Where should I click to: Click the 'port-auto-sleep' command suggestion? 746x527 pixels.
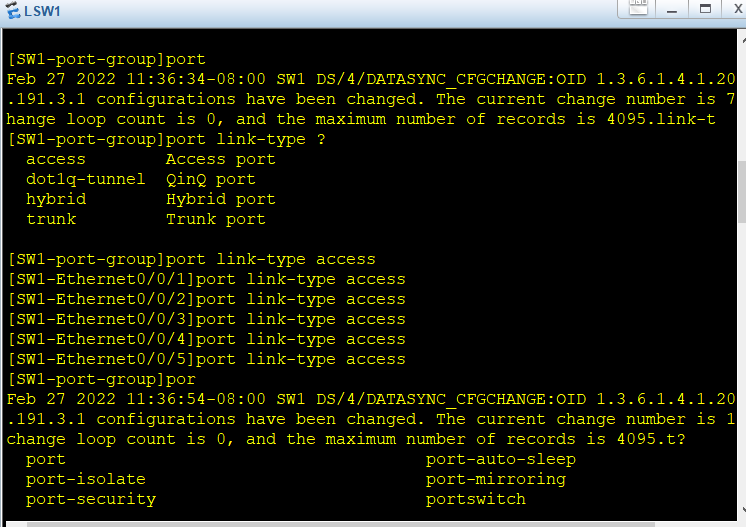pyautogui.click(x=501, y=459)
